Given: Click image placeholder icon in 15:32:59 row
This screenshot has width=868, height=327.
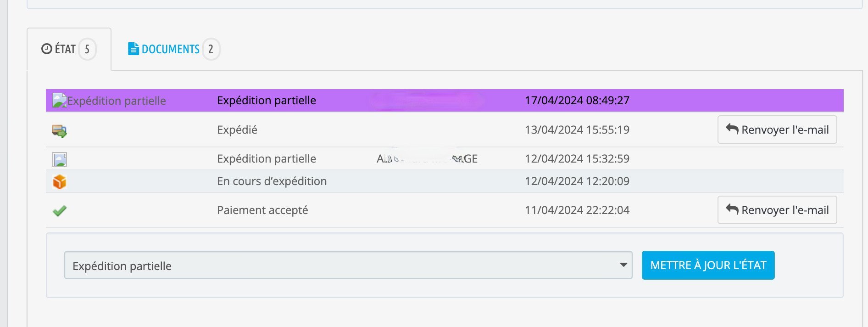Looking at the screenshot, I should coord(60,159).
